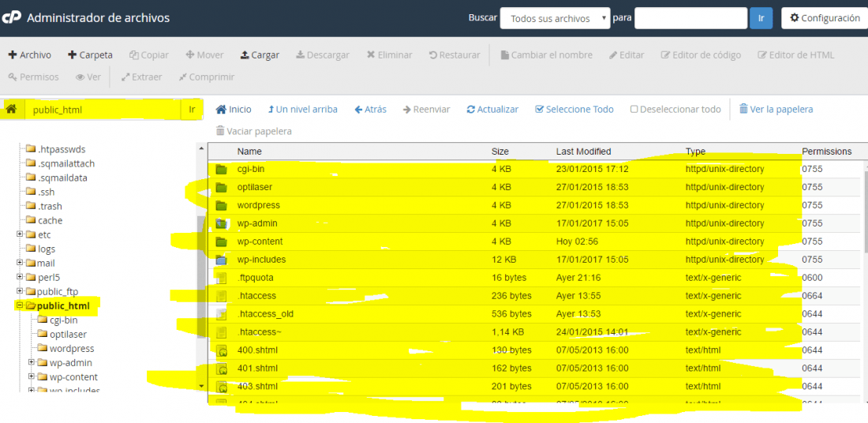Sort by the Name column header
This screenshot has width=868, height=423.
tap(249, 152)
